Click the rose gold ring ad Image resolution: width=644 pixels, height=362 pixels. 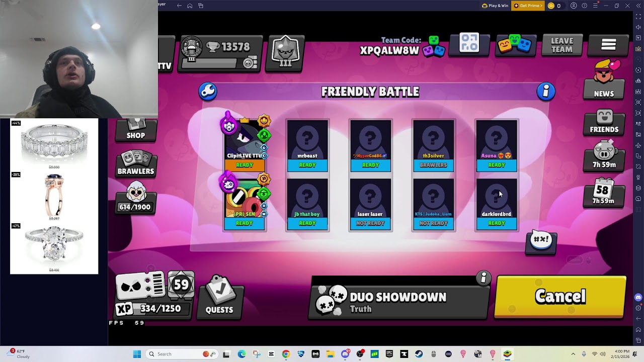coord(54,196)
